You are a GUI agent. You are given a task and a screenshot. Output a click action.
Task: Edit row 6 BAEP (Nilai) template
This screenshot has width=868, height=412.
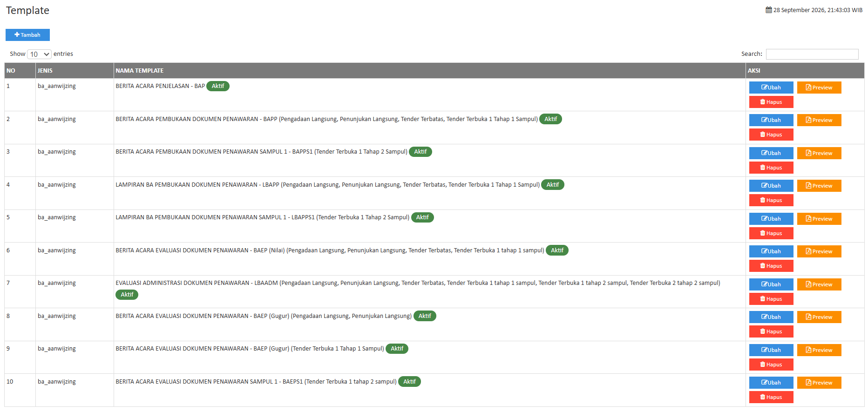[771, 251]
